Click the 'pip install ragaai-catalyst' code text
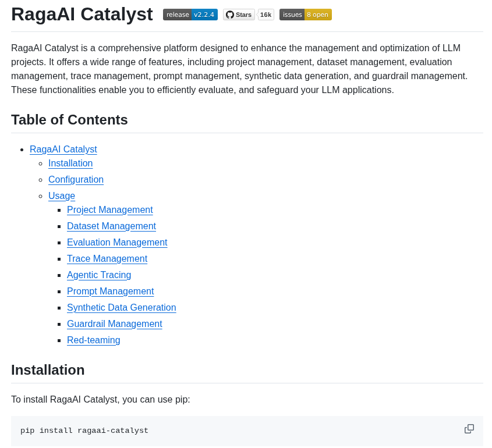Image resolution: width=492 pixels, height=448 pixels. 84,431
